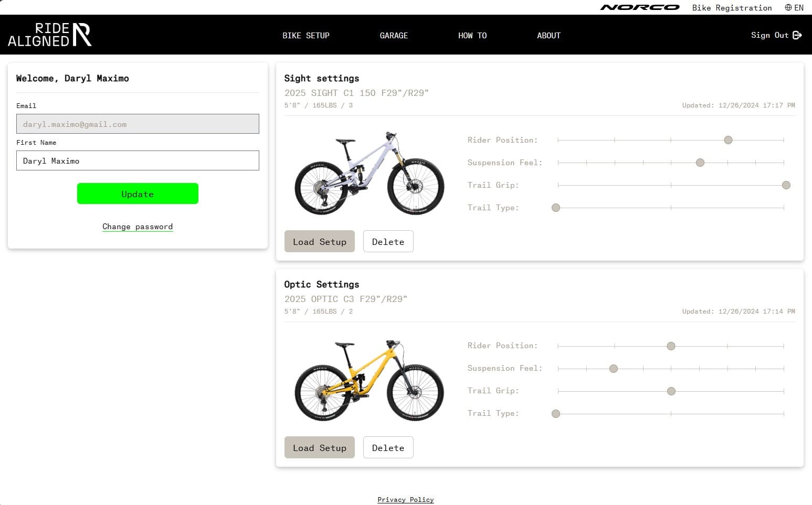Click the 2025 OPTIC C3 model text
This screenshot has width=812, height=505.
346,299
